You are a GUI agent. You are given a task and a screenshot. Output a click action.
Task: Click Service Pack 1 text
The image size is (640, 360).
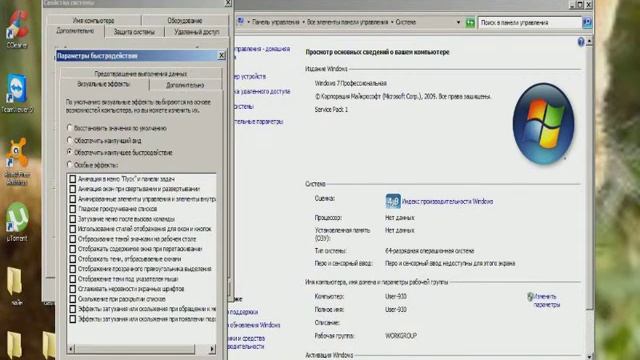pyautogui.click(x=331, y=110)
